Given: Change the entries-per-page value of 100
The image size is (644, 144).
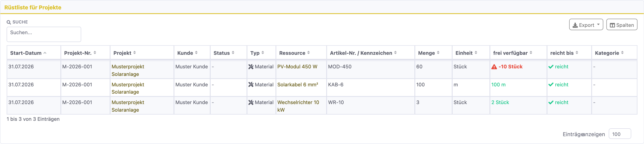Looking at the screenshot, I should 620,134.
